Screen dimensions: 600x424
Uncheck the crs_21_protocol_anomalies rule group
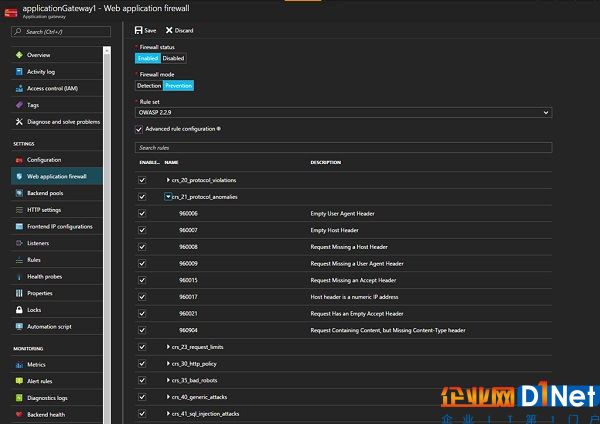coord(142,197)
